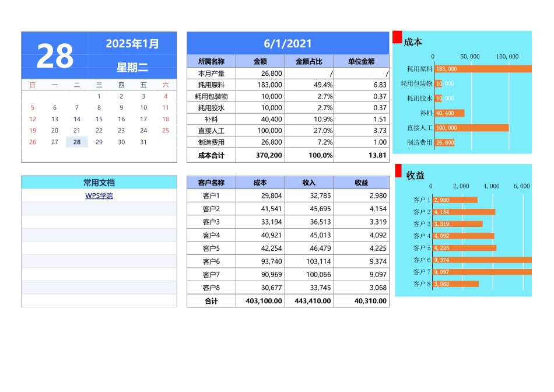The image size is (554, 392).
Task: Select date 1 on the calendar
Action: click(99, 95)
